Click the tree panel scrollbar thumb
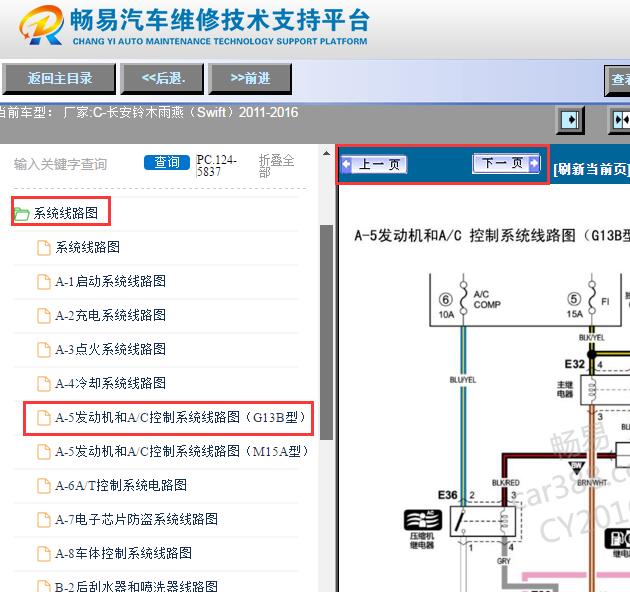This screenshot has width=630, height=592. 326,332
